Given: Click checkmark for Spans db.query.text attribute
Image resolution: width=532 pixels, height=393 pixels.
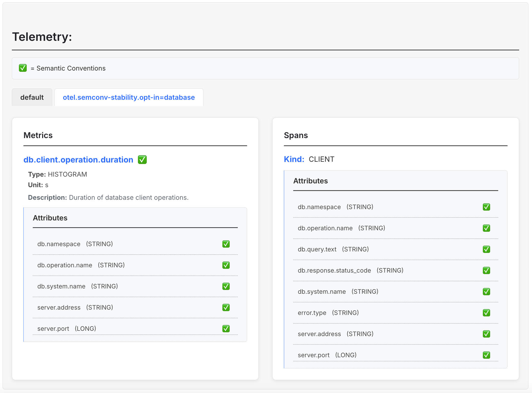Looking at the screenshot, I should coord(486,249).
